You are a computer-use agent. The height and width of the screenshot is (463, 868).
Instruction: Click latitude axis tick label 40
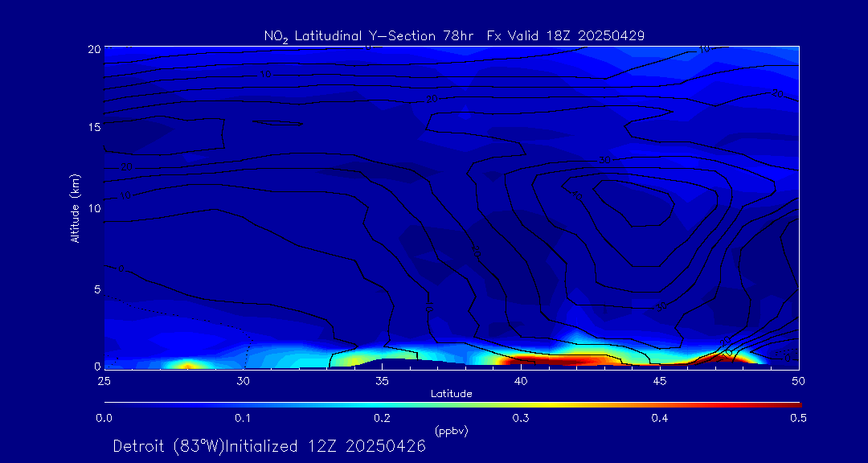(520, 381)
